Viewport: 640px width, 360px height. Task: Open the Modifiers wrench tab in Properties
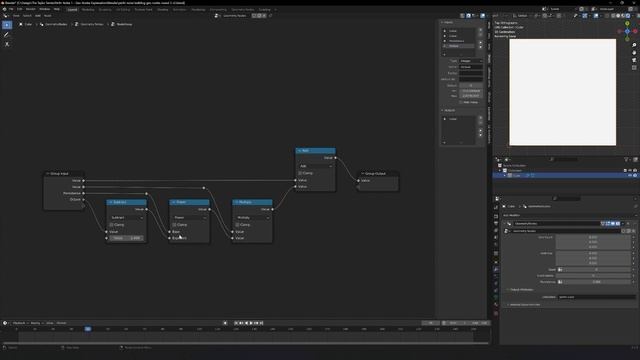tap(496, 269)
